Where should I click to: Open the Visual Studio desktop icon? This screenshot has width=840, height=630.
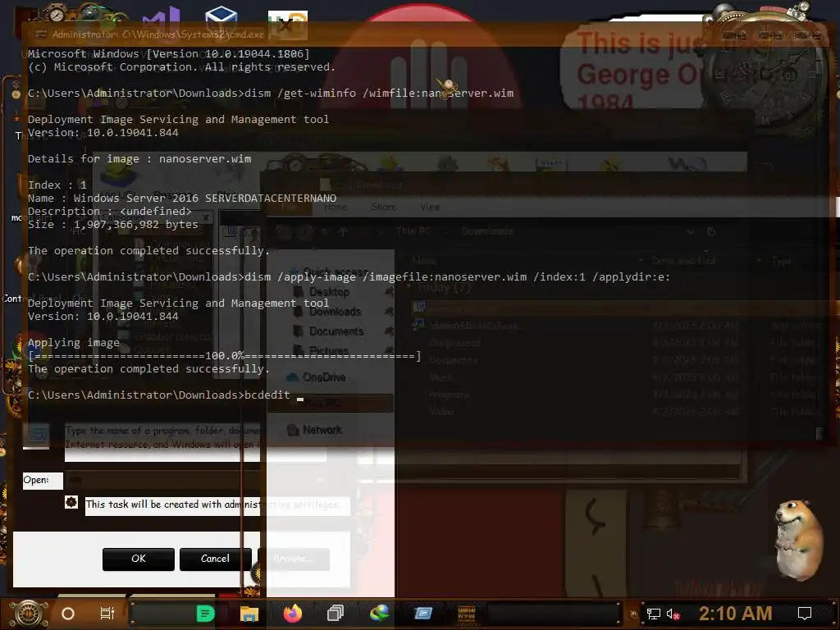pos(161,19)
